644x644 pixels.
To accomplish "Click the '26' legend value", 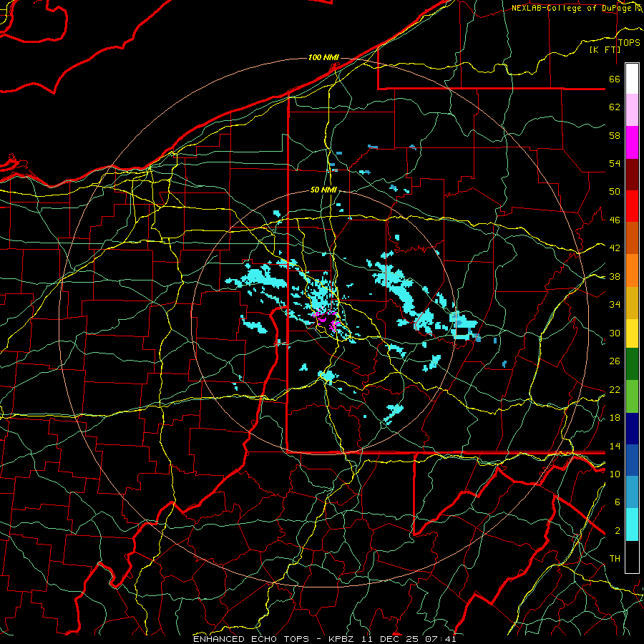I will pos(615,361).
